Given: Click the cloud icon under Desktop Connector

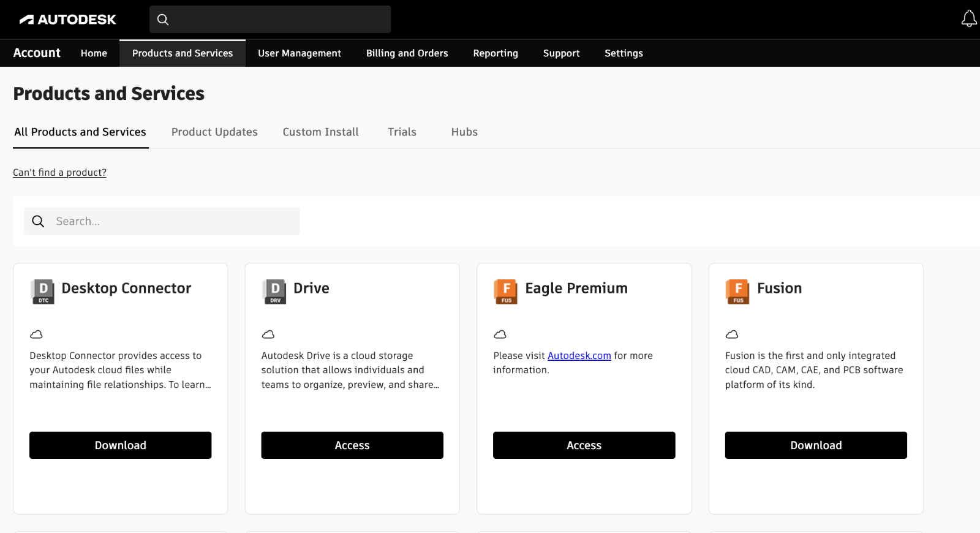Looking at the screenshot, I should tap(37, 335).
